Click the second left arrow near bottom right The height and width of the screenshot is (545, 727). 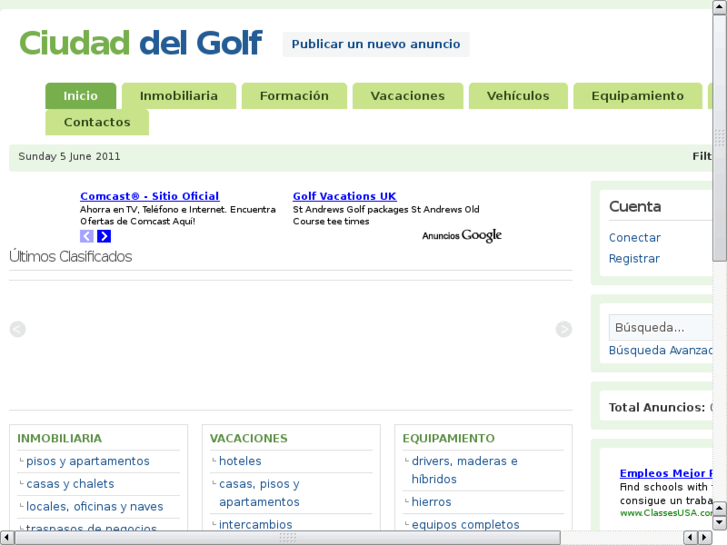[x=691, y=538]
